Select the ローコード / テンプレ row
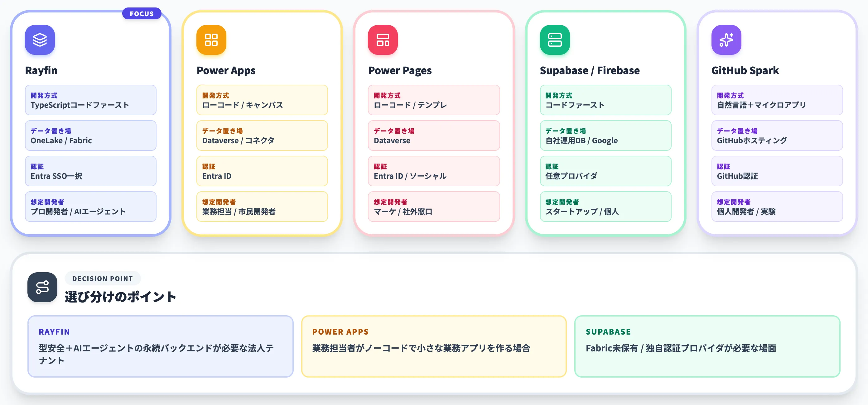The width and height of the screenshot is (868, 405). point(434,100)
